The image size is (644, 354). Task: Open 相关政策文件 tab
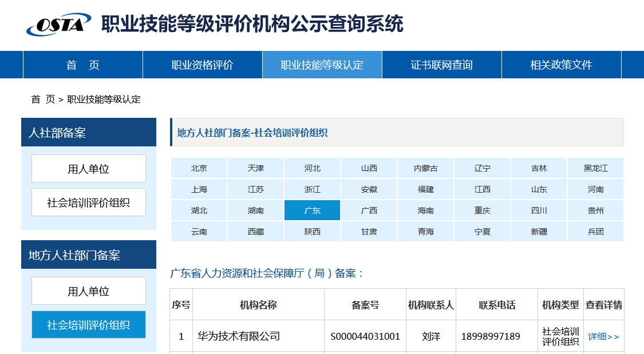(x=561, y=65)
